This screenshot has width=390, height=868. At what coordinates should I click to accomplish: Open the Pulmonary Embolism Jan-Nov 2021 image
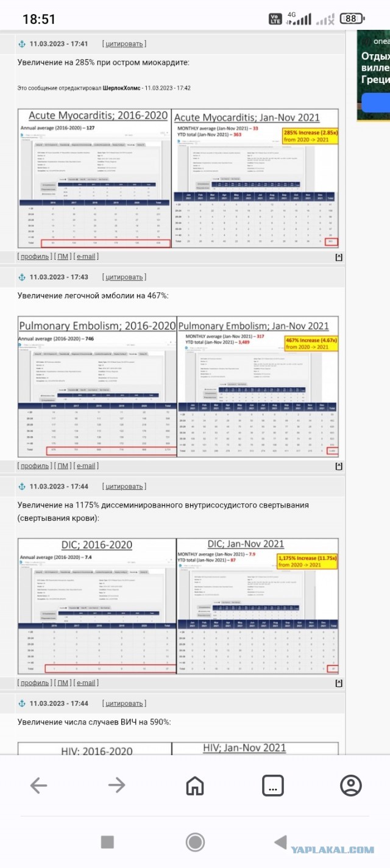click(x=258, y=387)
